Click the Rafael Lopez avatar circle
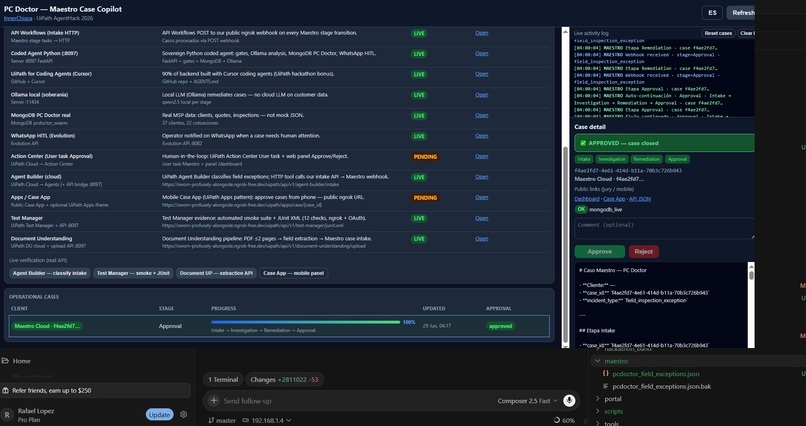This screenshot has width=806, height=426. coord(7,415)
